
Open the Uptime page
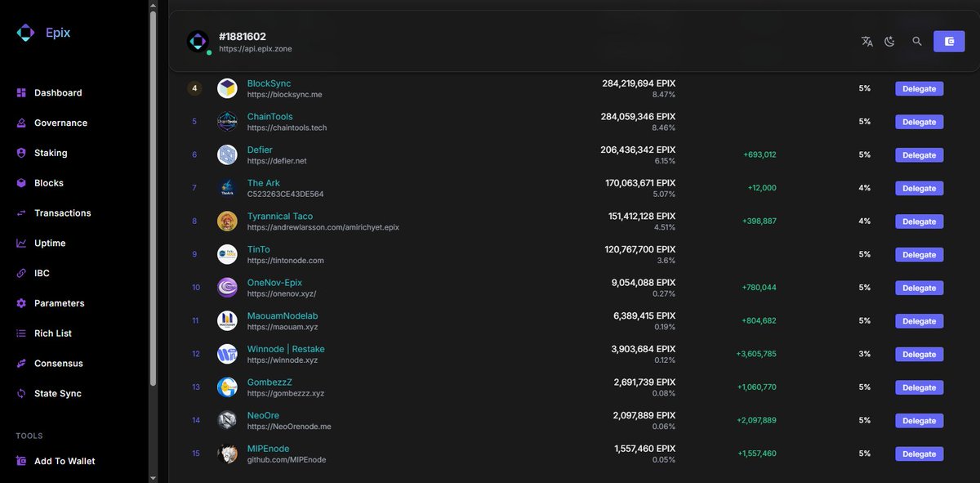click(x=50, y=244)
